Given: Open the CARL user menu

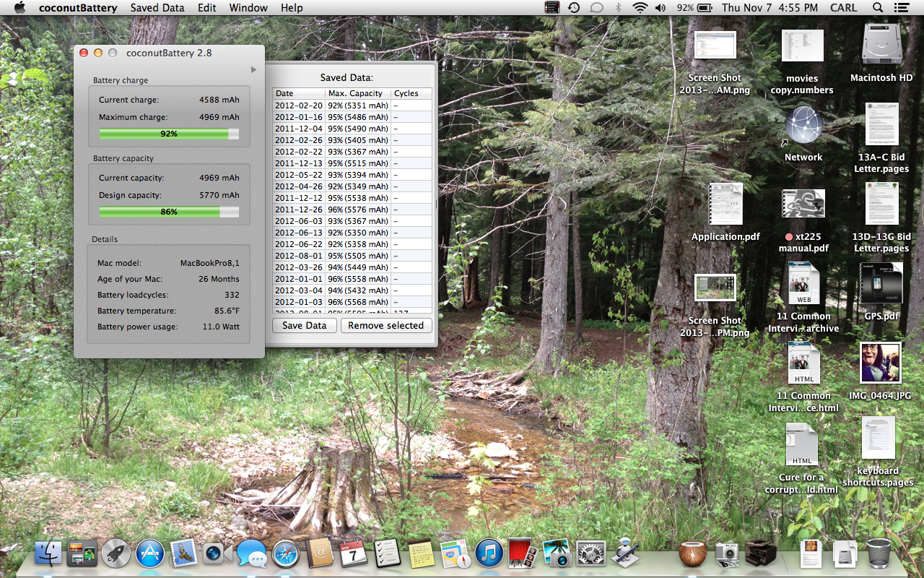Looking at the screenshot, I should point(843,8).
